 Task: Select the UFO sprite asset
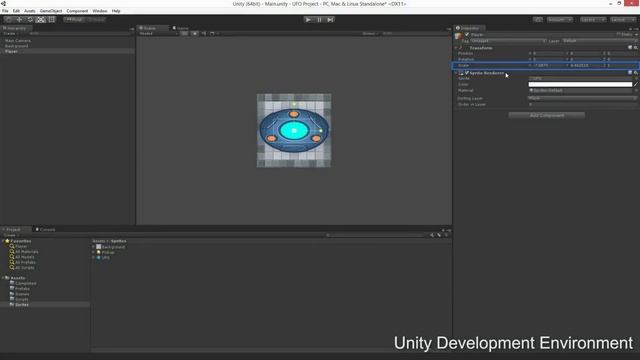coord(105,258)
